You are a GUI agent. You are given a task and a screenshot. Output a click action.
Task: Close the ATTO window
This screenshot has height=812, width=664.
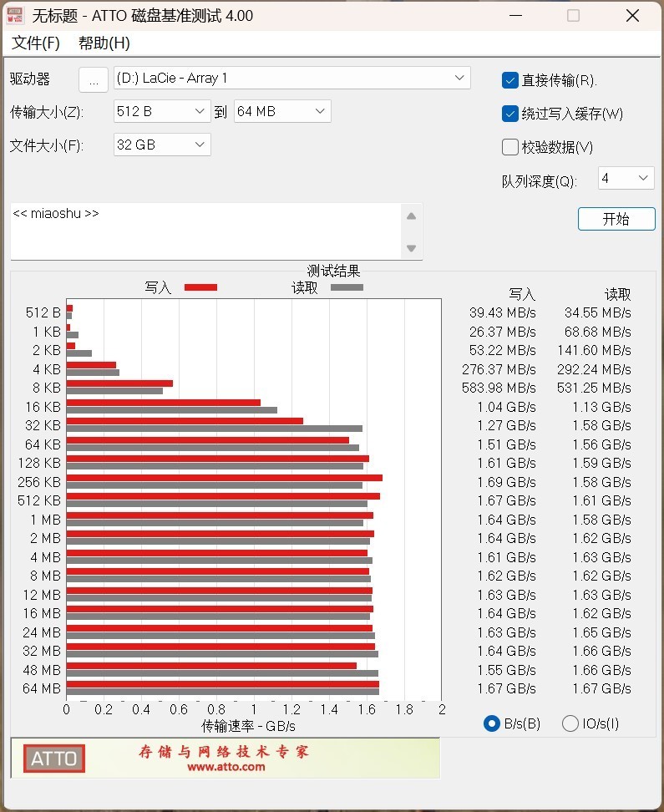[x=632, y=16]
